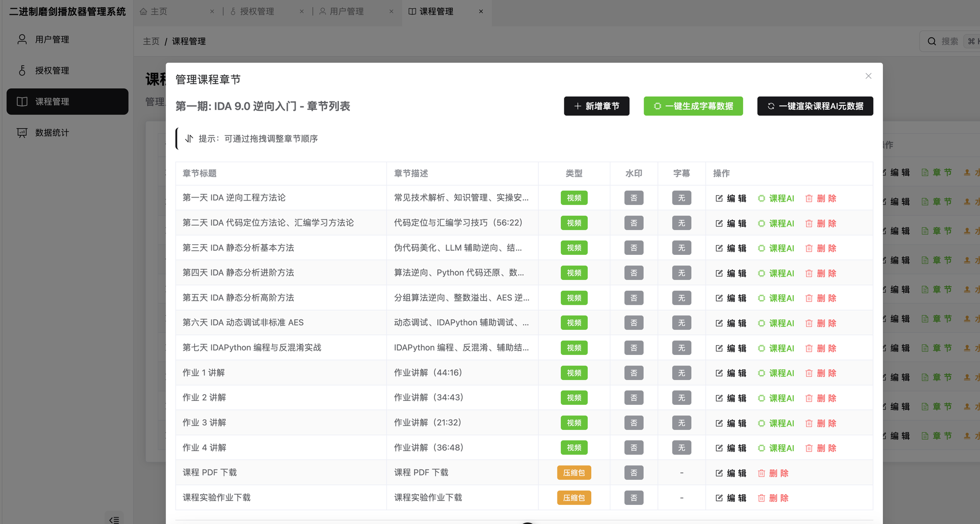Click the search magnifier icon at top right
This screenshot has width=980, height=524.
tap(931, 41)
